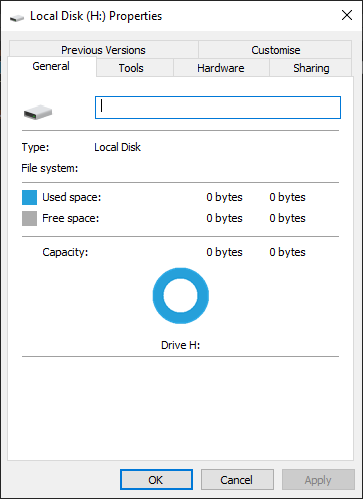Click the blue drive usage ring chart

pyautogui.click(x=181, y=296)
